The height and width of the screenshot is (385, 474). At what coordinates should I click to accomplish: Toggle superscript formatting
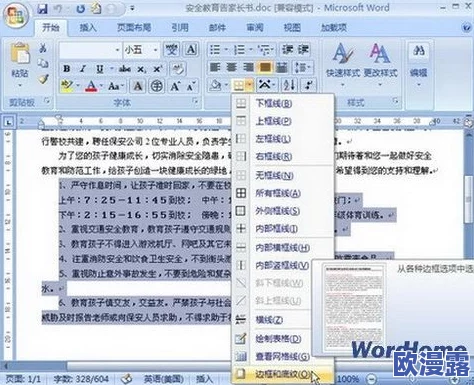click(157, 69)
